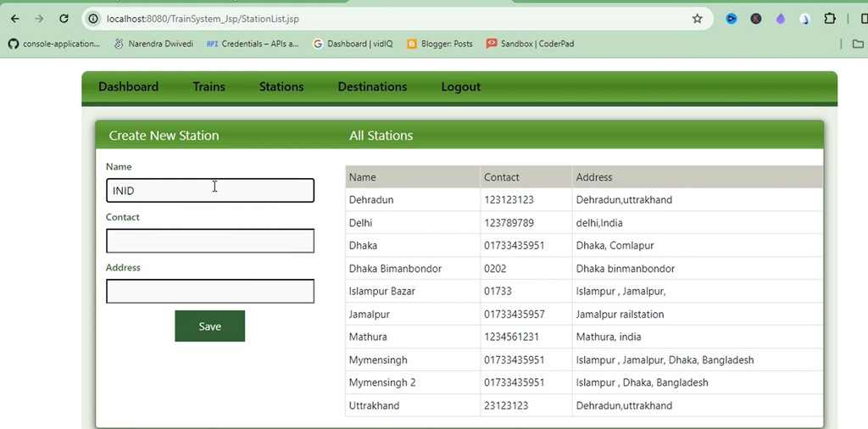This screenshot has width=868, height=429.
Task: Click contact number 1234561231
Action: [x=511, y=337]
